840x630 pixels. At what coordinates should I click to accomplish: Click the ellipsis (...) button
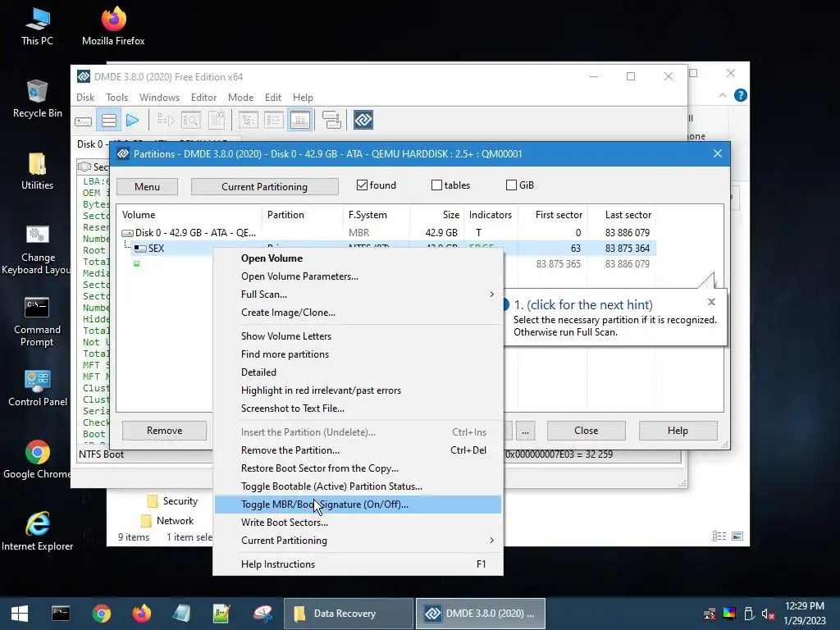pyautogui.click(x=526, y=431)
